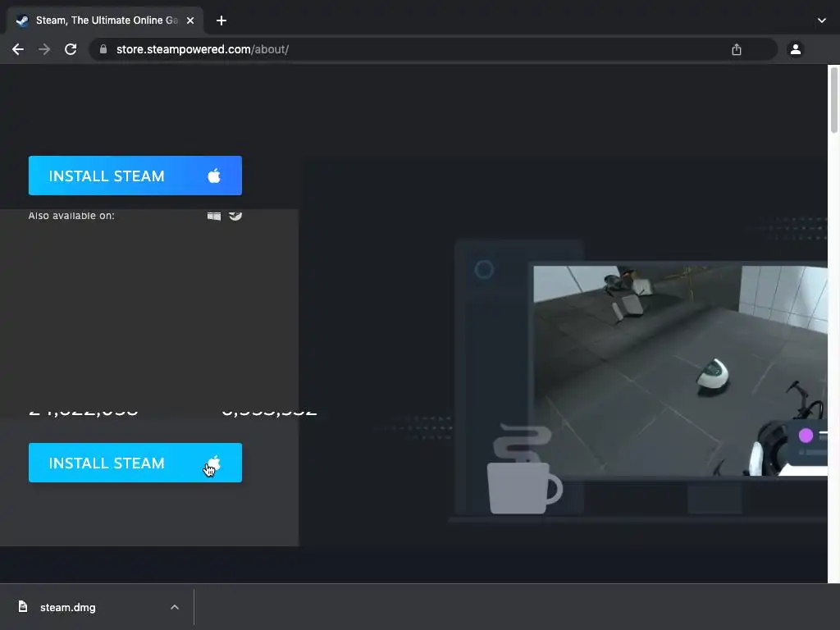The image size is (840, 630).
Task: Select the Steam, The Ultimate Online Game tab
Action: (x=106, y=21)
